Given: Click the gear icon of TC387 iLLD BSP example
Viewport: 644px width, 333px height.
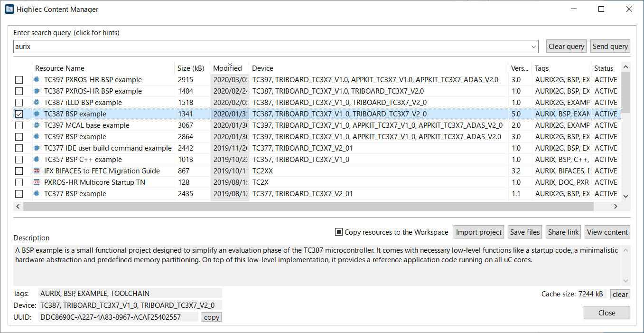Looking at the screenshot, I should coord(37,103).
